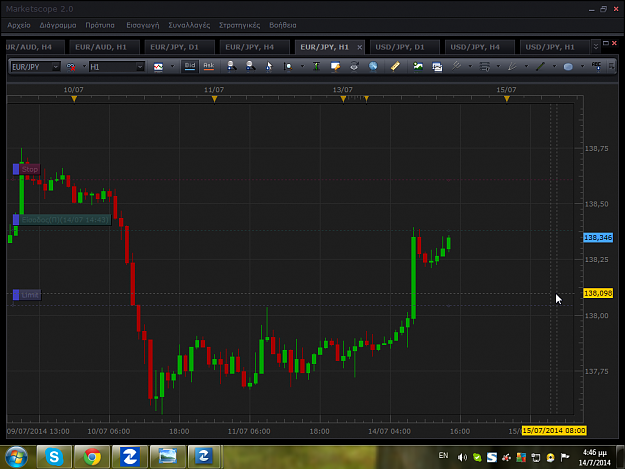Viewport: 625px width, 469px height.
Task: Click the chain-link unlink icon
Action: (71, 67)
